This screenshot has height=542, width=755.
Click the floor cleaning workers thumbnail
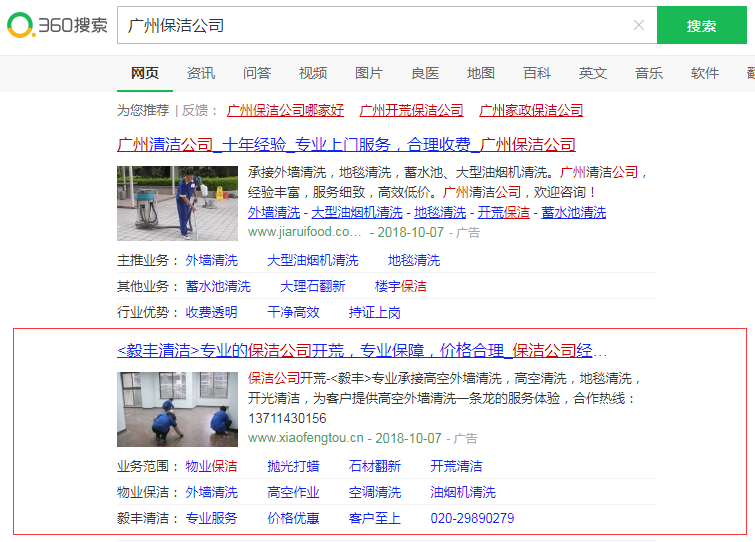[177, 409]
